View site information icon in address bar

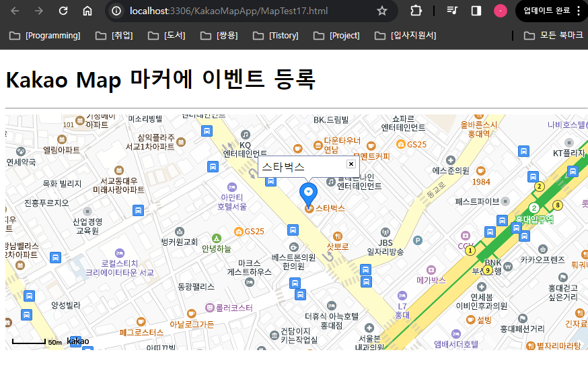[x=116, y=11]
